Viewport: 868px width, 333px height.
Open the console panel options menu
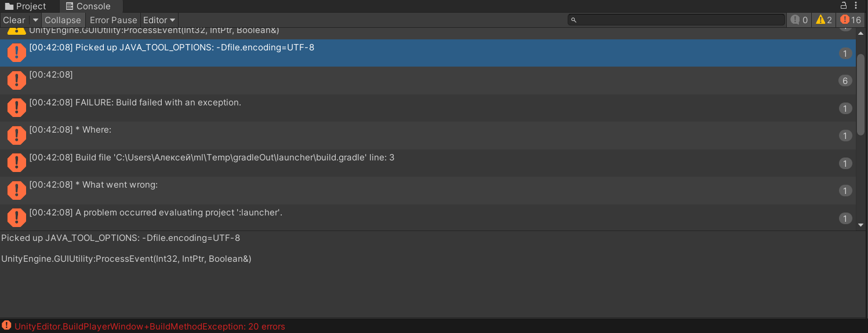(856, 5)
